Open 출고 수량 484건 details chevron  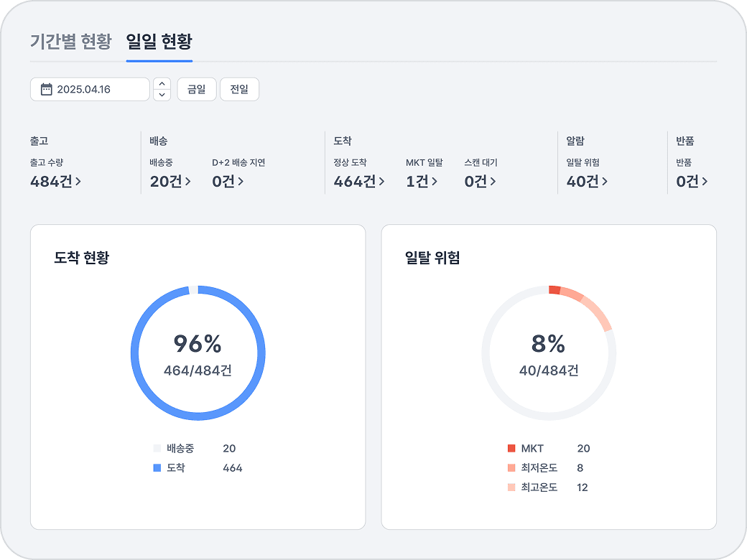point(78,182)
